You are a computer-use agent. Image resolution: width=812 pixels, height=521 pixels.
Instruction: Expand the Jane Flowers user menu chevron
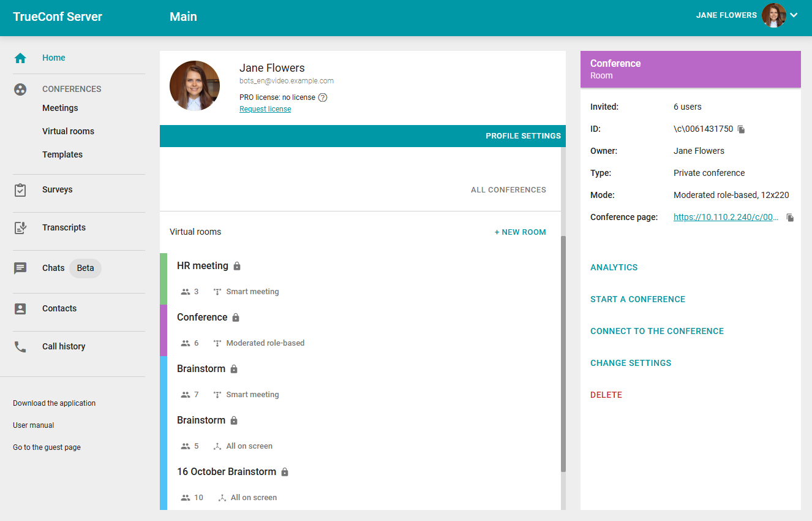point(794,15)
